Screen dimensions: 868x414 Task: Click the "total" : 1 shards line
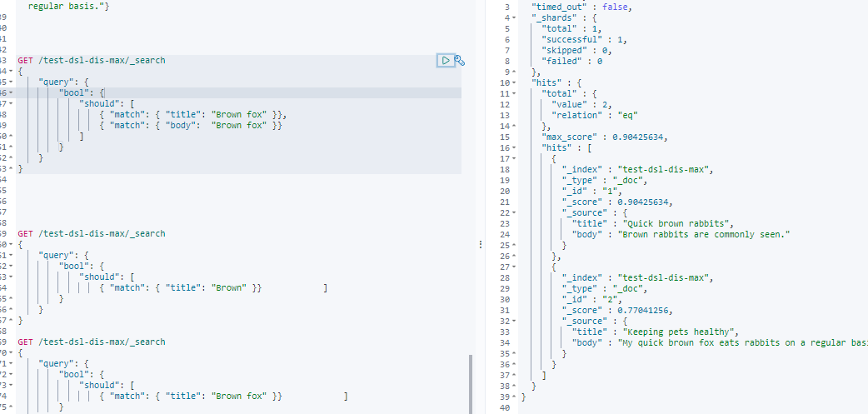tap(571, 29)
